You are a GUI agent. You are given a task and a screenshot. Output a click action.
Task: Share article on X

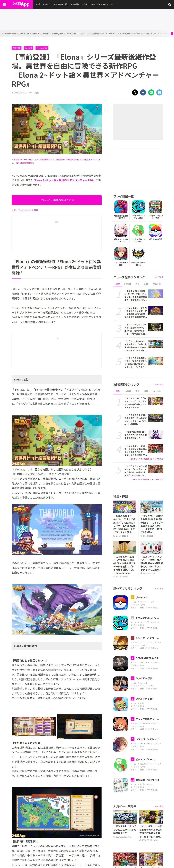(135, 92)
